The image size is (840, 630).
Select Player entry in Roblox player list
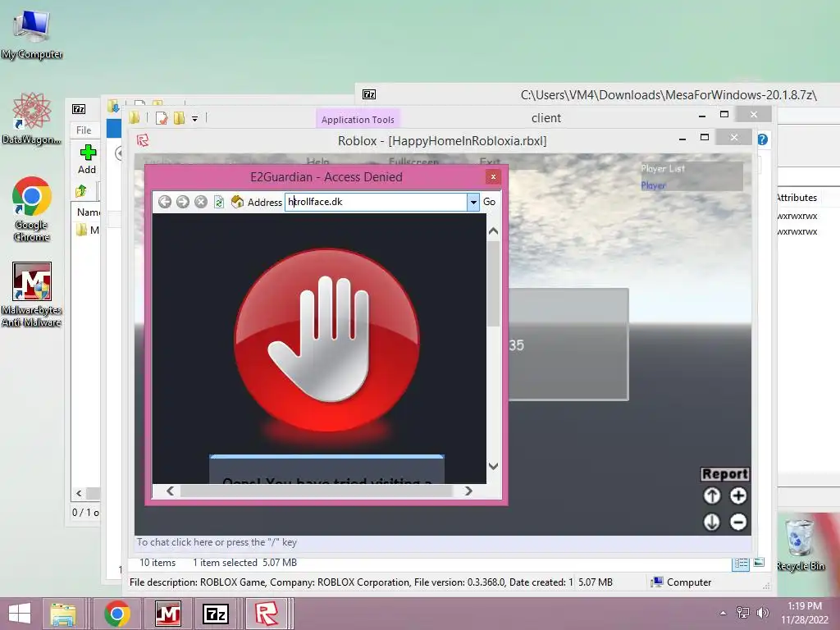coord(653,185)
